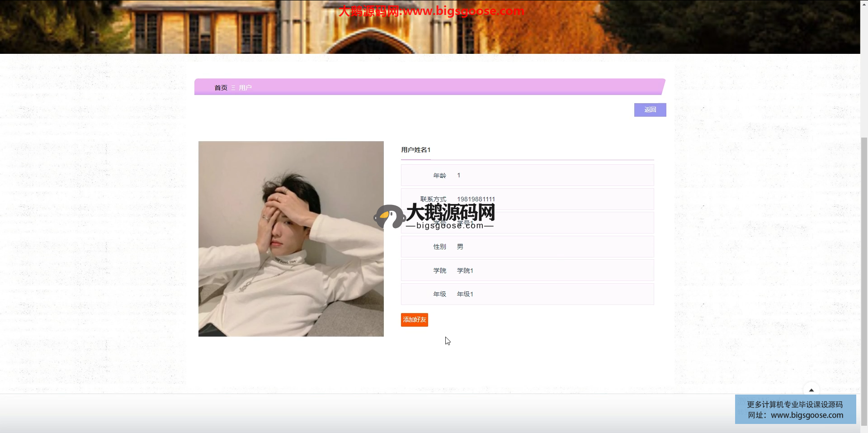Click the goose logo watermark icon
The width and height of the screenshot is (868, 433).
tap(388, 217)
